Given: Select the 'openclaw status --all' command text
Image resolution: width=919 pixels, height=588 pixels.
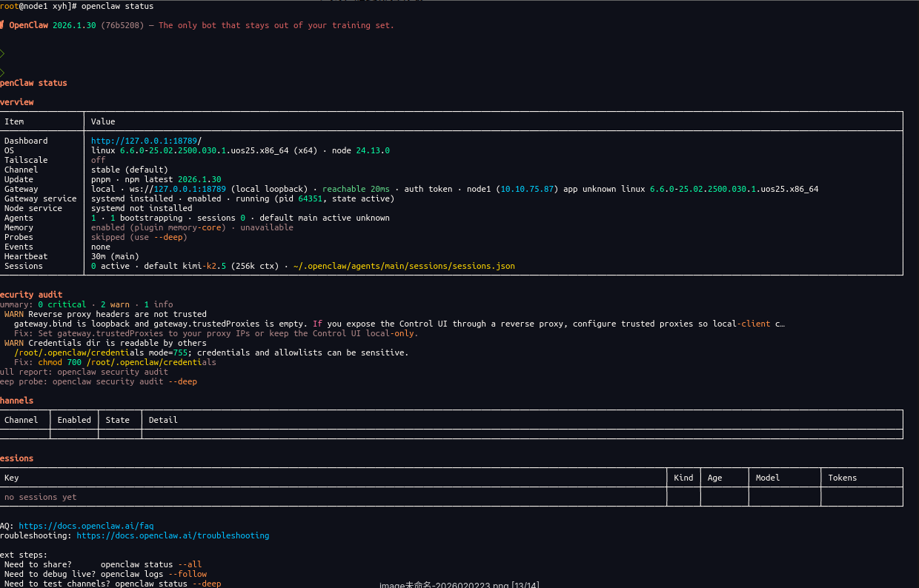Looking at the screenshot, I should (151, 564).
